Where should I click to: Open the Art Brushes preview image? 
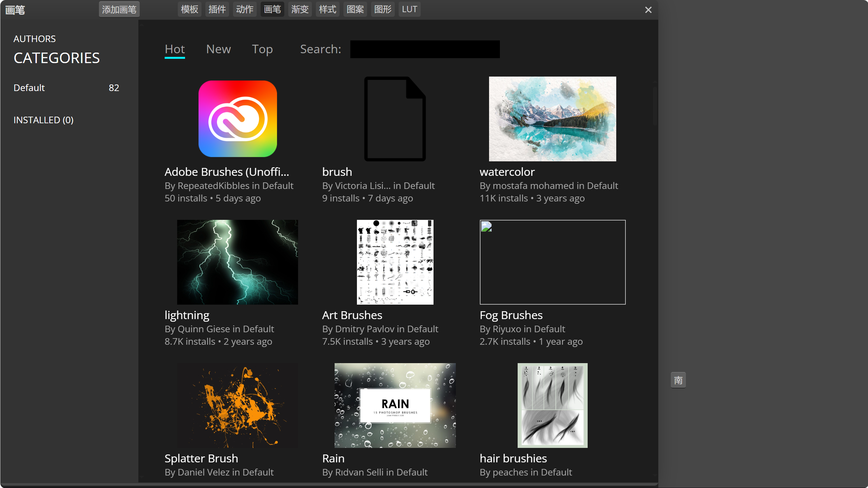[x=395, y=262]
